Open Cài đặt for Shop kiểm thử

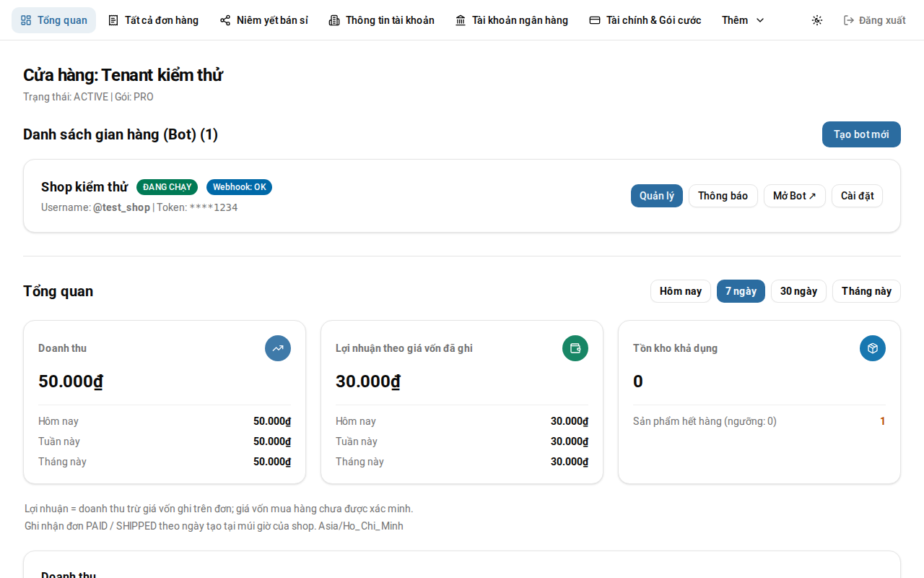click(x=857, y=196)
